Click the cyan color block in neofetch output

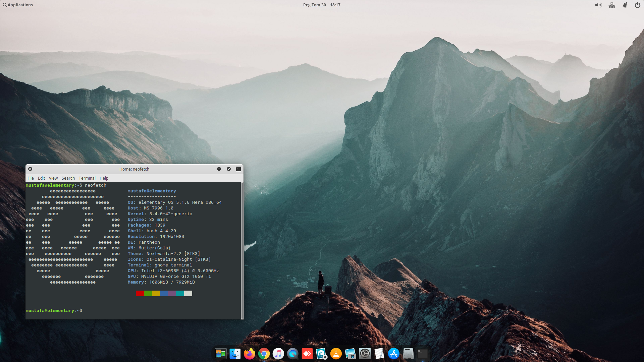(180, 294)
